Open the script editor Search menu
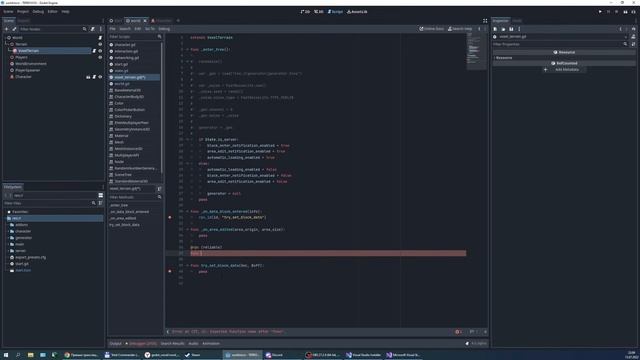 (125, 29)
